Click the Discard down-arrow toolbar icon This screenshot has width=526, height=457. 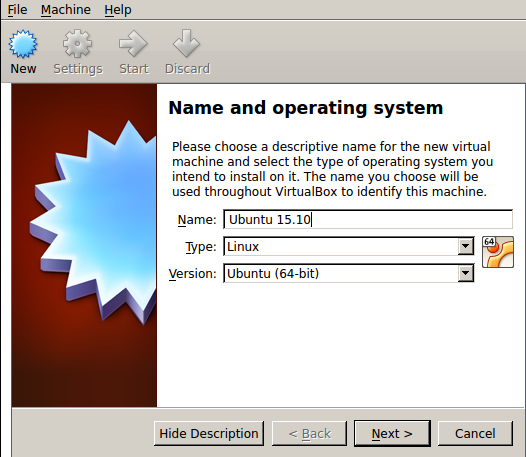click(187, 44)
